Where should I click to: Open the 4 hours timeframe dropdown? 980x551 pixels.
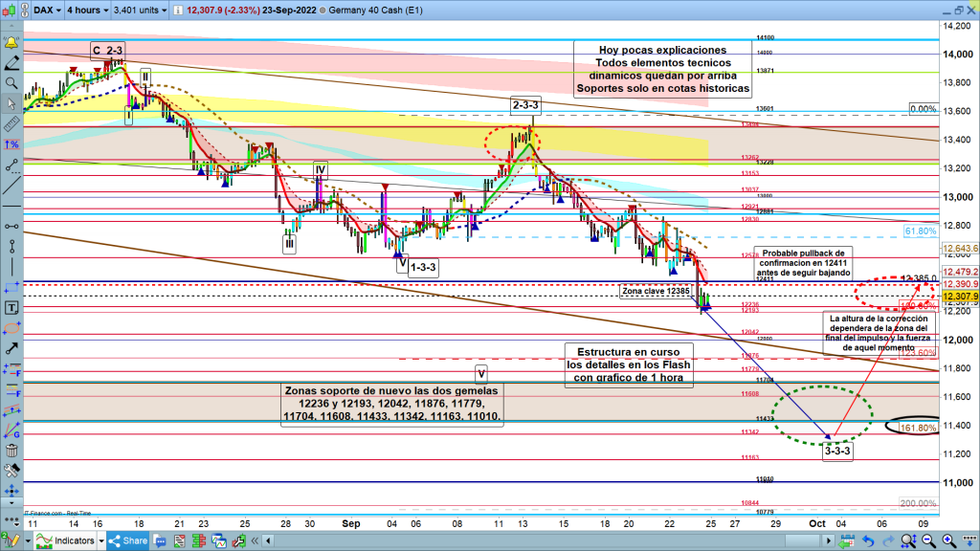pos(84,11)
